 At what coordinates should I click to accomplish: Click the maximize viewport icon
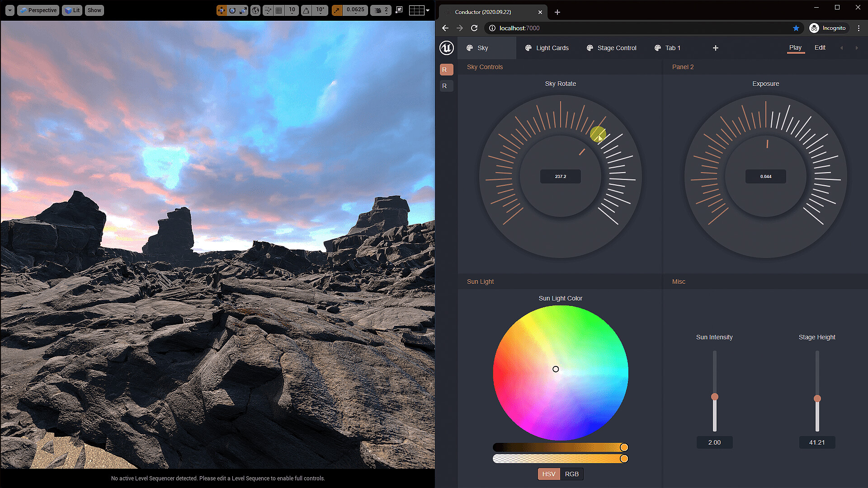[399, 10]
